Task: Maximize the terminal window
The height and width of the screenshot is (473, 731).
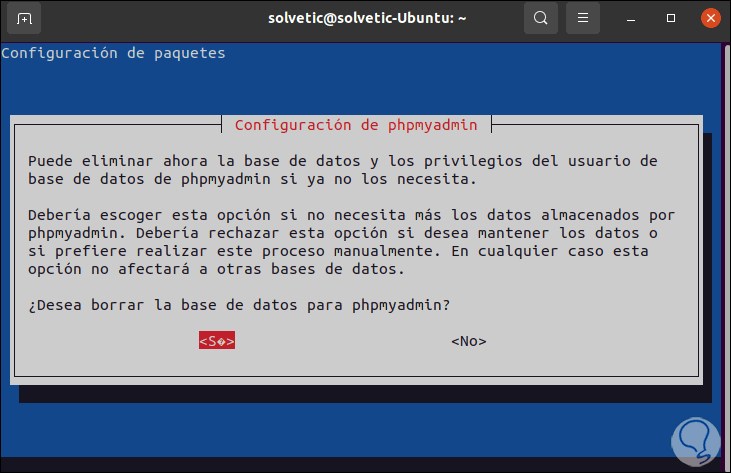Action: (x=671, y=18)
